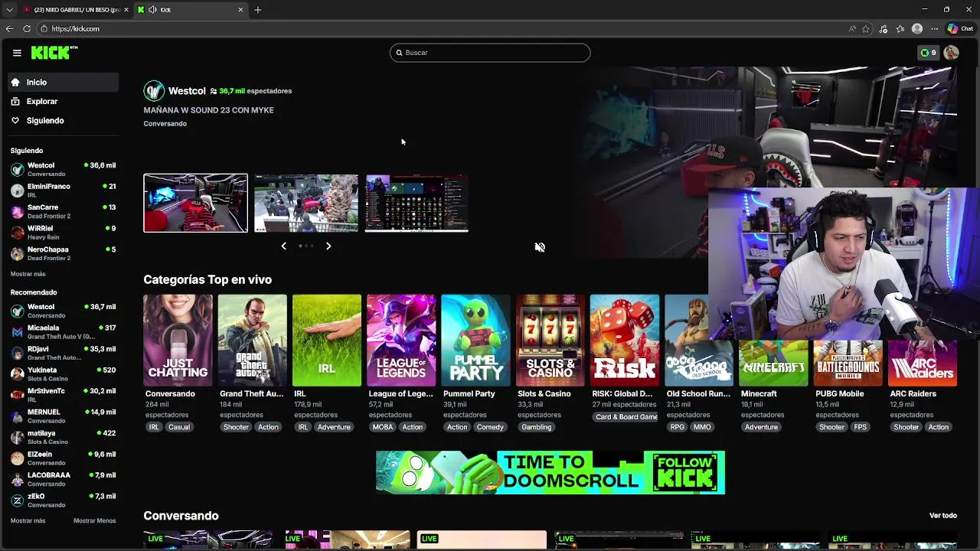The height and width of the screenshot is (551, 980).
Task: Go to Inicio in sidebar
Action: click(64, 82)
